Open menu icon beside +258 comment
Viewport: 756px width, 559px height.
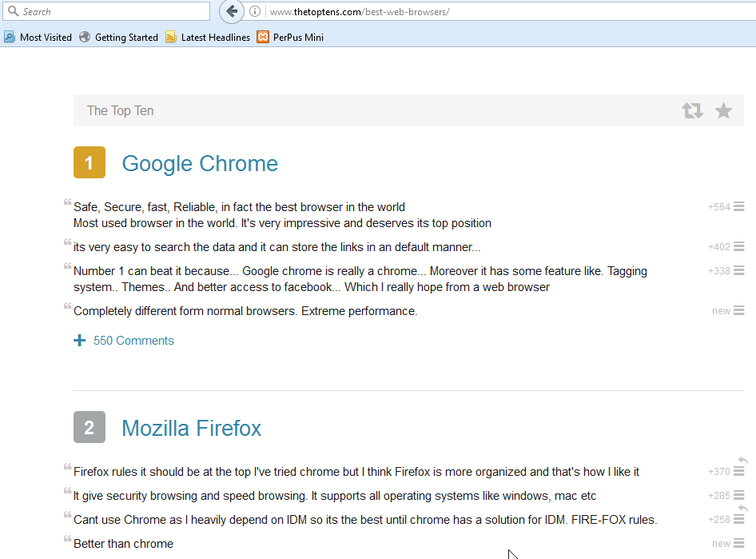pyautogui.click(x=738, y=520)
